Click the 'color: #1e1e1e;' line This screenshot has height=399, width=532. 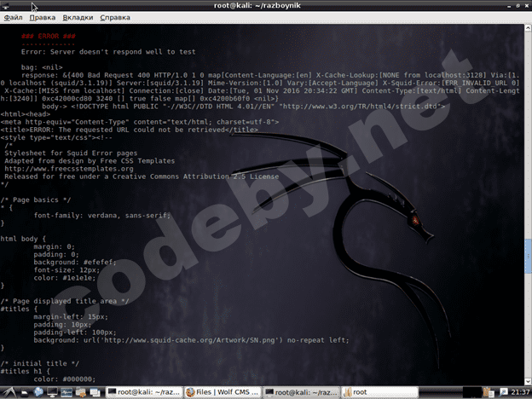pyautogui.click(x=65, y=278)
